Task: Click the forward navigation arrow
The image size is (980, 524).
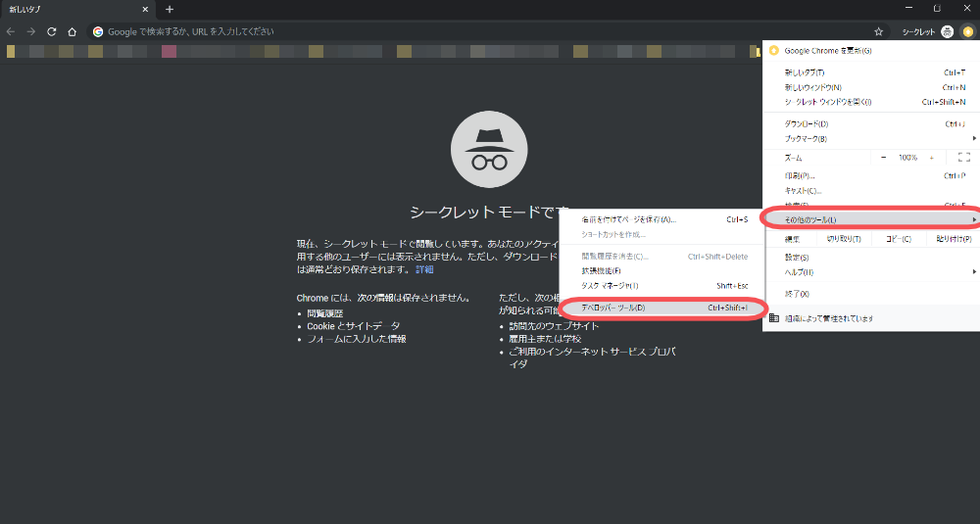Action: [x=30, y=32]
